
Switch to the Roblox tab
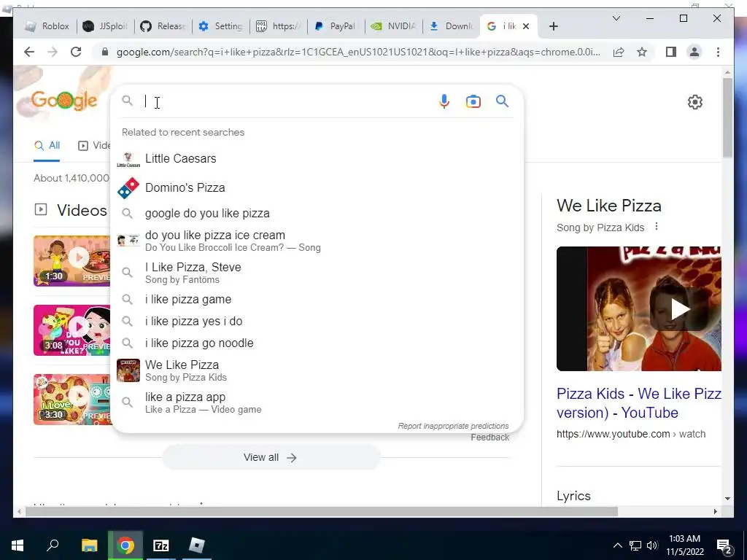(47, 26)
